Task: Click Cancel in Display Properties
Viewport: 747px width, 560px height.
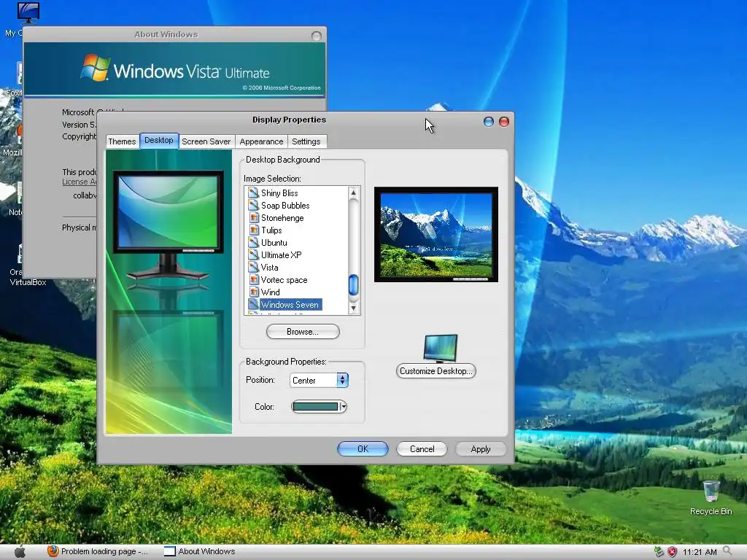Action: click(x=422, y=449)
